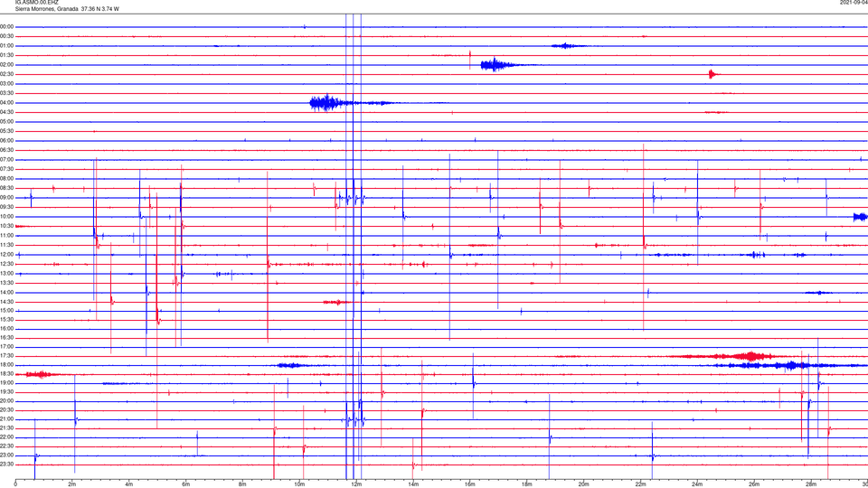This screenshot has width=868, height=488.
Task: Click the '26m' x-axis tick label
Action: (753, 484)
